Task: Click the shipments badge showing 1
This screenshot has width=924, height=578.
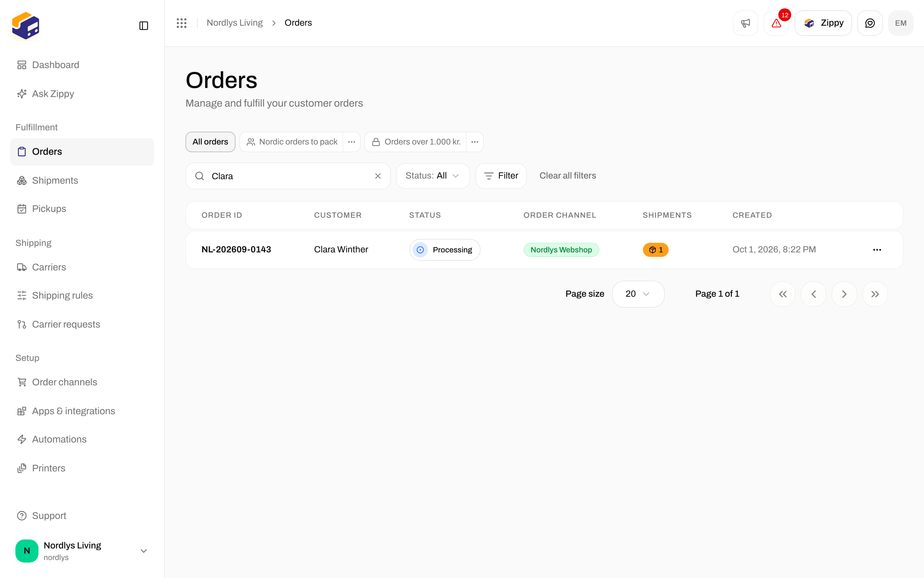Action: [x=655, y=250]
